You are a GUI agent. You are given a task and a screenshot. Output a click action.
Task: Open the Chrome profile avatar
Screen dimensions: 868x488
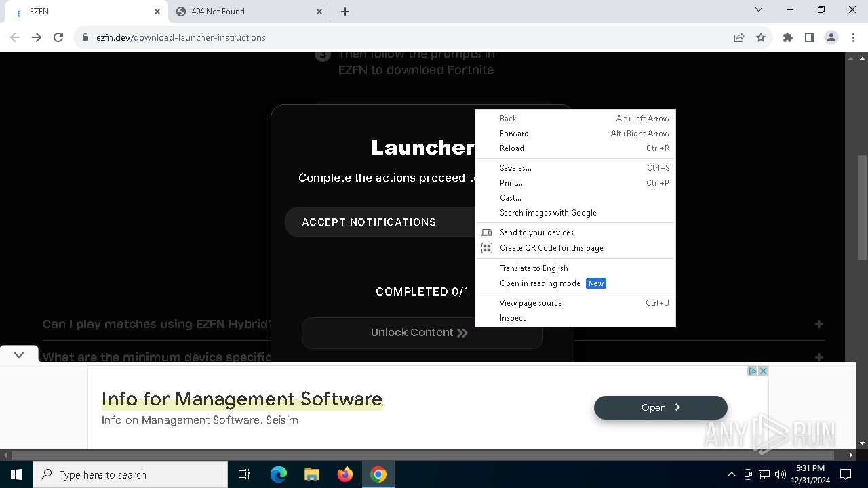[x=831, y=37]
